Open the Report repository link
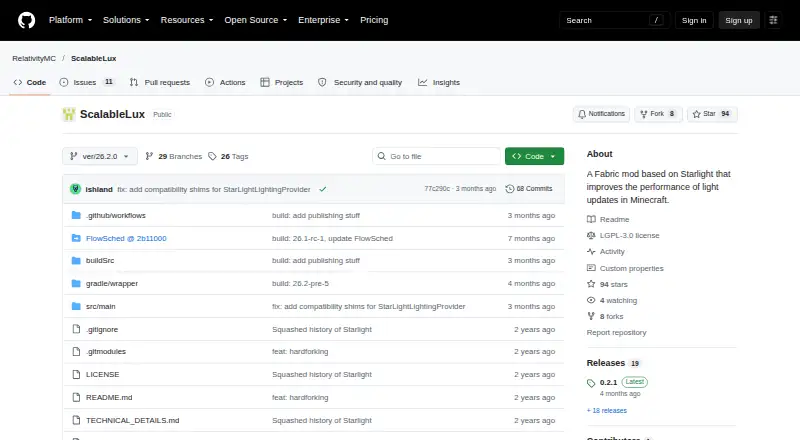Viewport: 800px width, 440px height. coord(616,332)
